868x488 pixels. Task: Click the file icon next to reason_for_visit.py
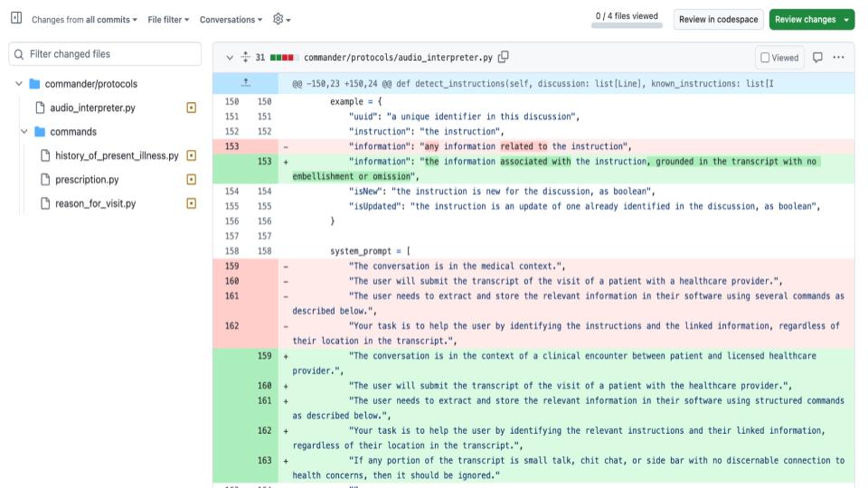tap(45, 203)
